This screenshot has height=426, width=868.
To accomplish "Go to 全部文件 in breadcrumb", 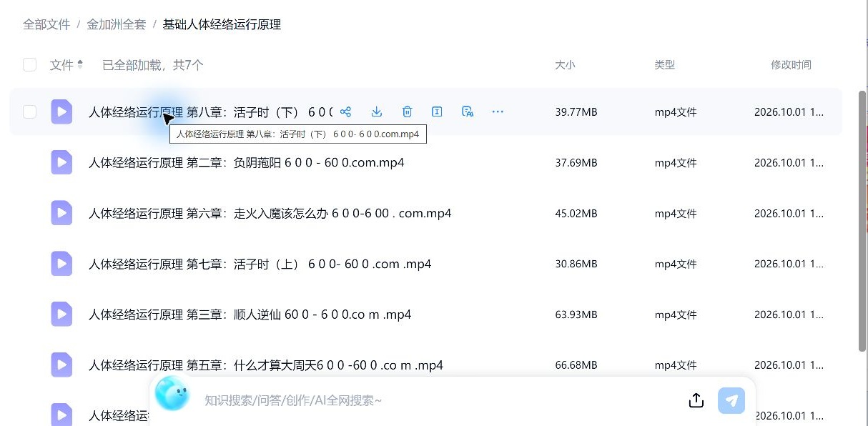I will [x=46, y=24].
